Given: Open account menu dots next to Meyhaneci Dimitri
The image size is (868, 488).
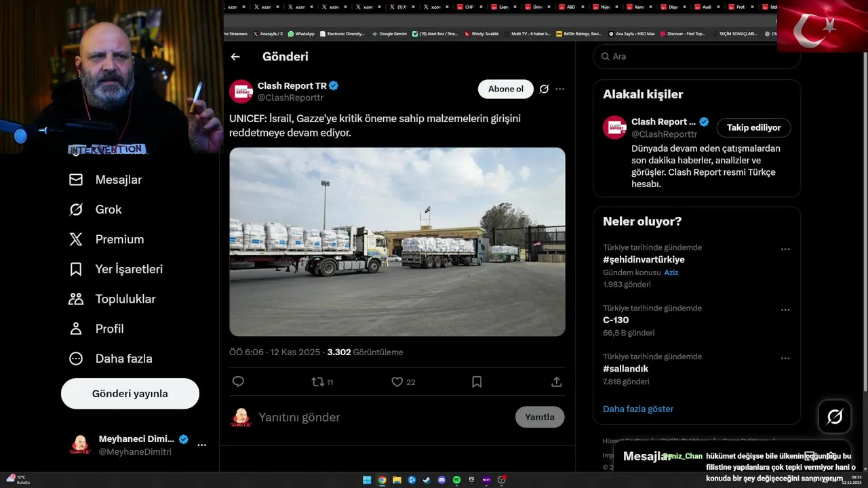Looking at the screenshot, I should pos(201,445).
